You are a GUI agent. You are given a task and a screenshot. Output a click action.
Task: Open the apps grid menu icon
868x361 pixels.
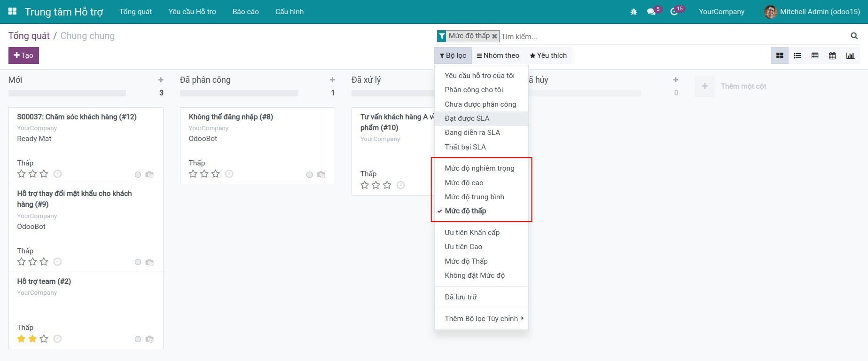click(x=13, y=11)
